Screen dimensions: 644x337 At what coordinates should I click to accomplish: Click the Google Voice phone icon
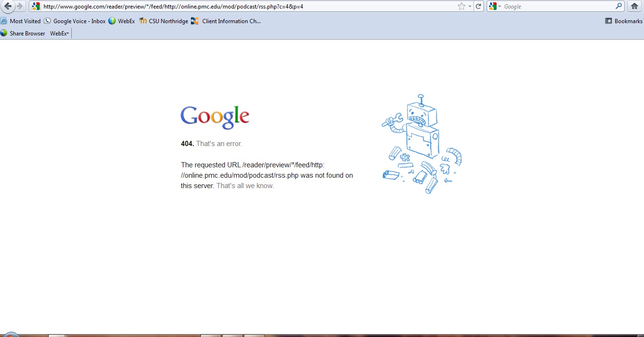[47, 21]
